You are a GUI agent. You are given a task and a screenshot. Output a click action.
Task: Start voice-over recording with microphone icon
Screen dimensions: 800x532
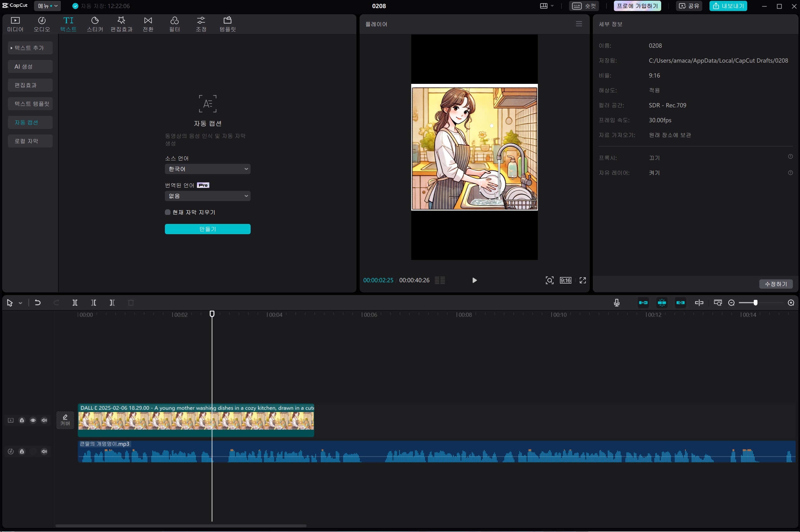click(617, 302)
